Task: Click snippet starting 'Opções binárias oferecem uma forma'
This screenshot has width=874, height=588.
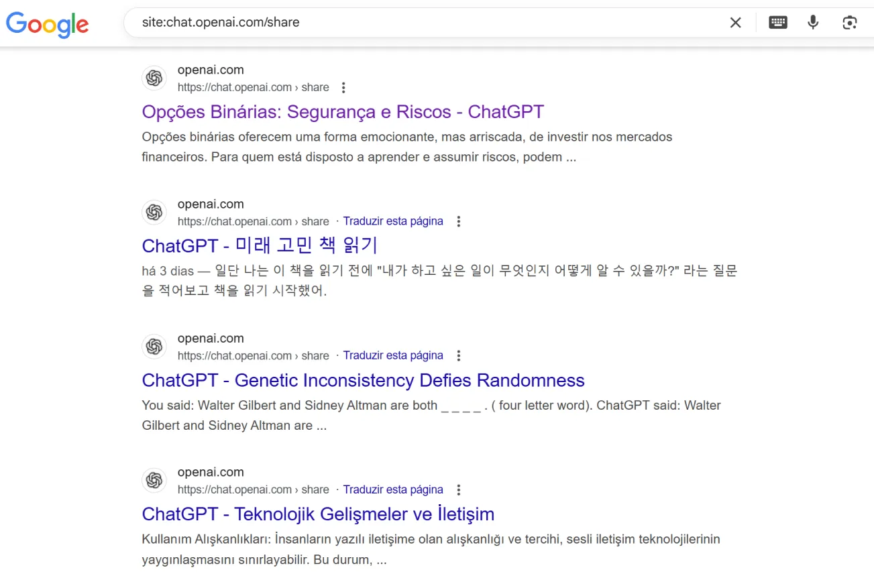Action: [407, 147]
